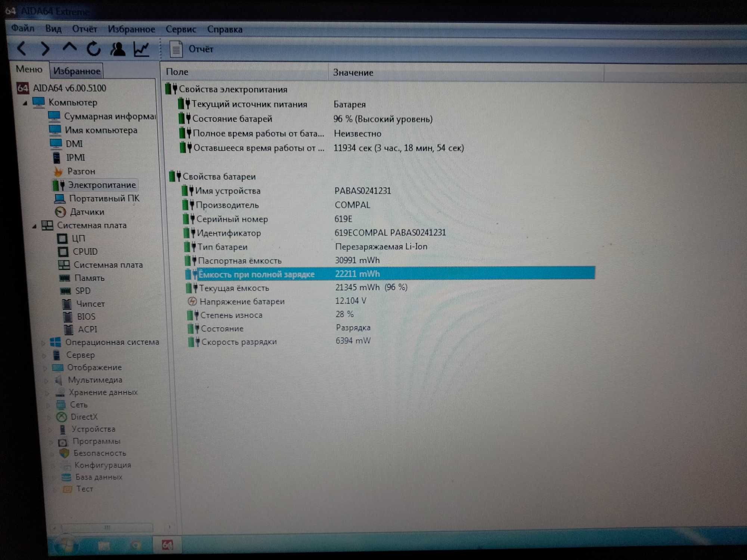Viewport: 747px width, 560px height.
Task: Click the Датчики gauge icon
Action: coord(60,212)
